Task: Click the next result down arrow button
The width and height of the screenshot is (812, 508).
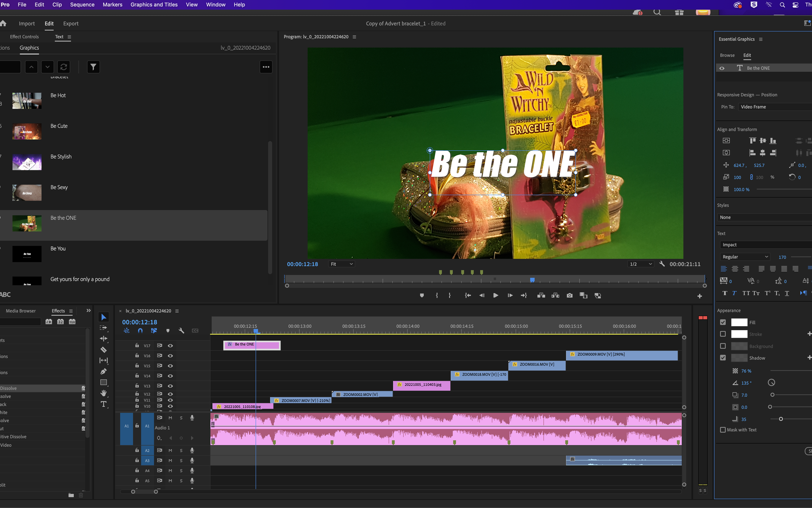Action: coord(47,67)
